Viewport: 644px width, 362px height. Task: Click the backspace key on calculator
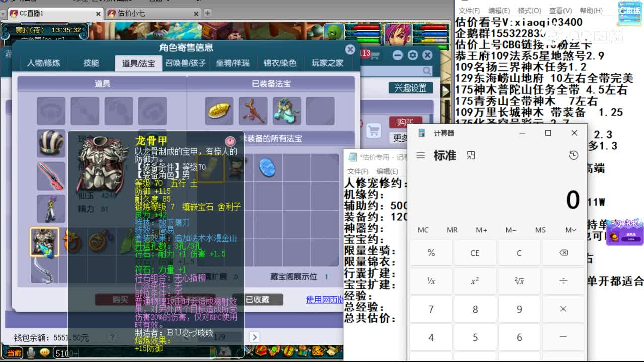coord(563,253)
